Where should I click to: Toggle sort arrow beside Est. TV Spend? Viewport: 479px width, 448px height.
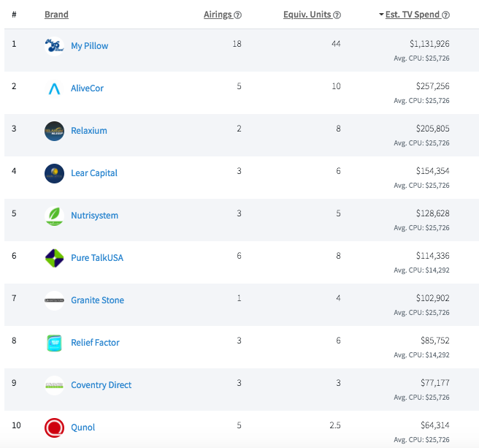point(381,15)
